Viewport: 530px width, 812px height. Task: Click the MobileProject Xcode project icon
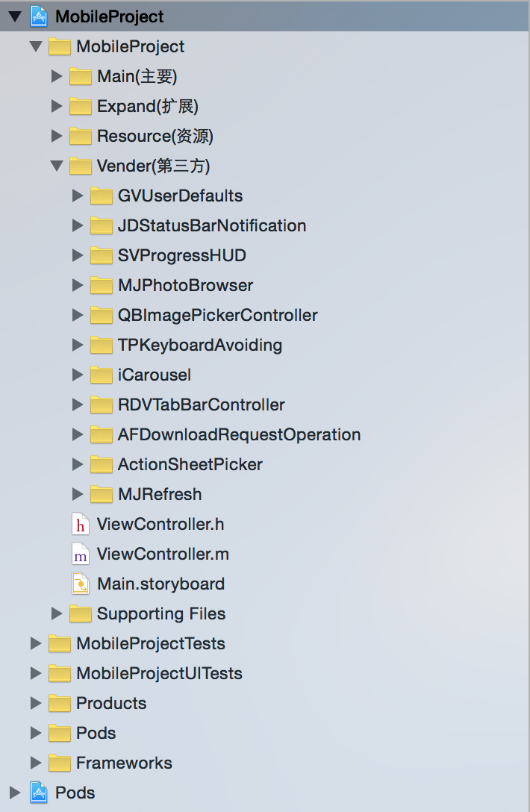38,16
